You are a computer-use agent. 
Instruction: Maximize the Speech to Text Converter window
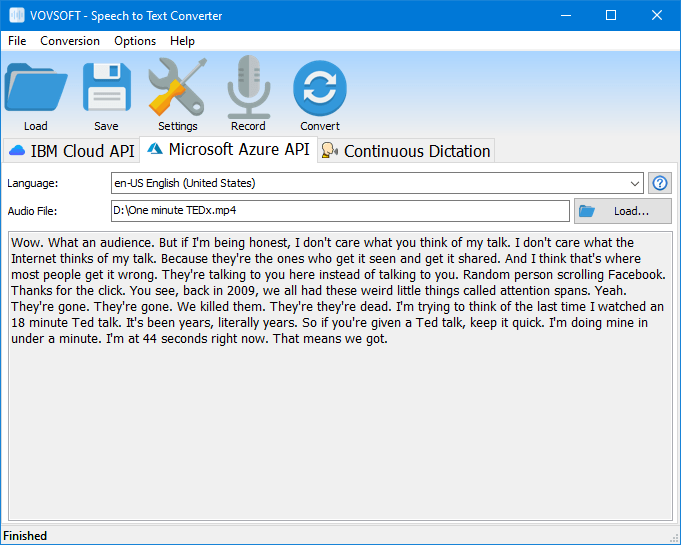coord(611,15)
